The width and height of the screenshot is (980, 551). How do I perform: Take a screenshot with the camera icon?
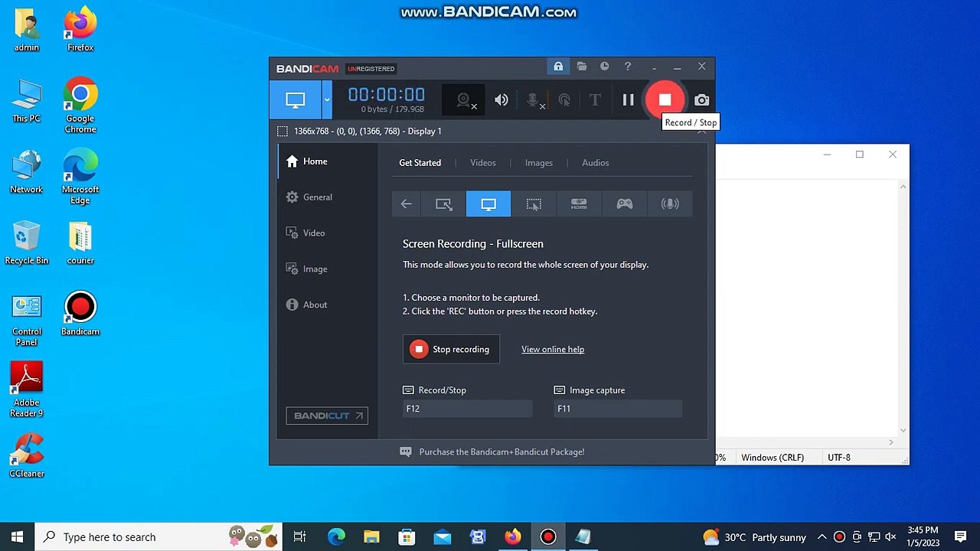click(x=701, y=100)
